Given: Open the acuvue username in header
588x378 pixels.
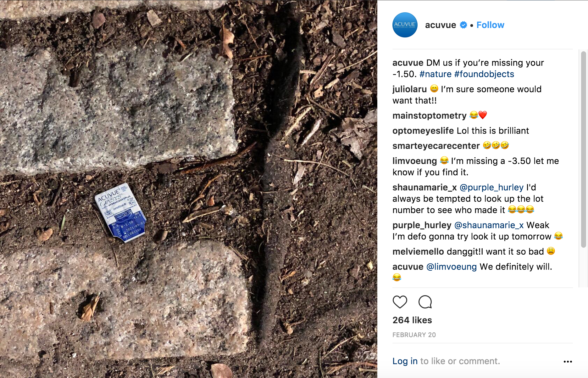Looking at the screenshot, I should 441,25.
